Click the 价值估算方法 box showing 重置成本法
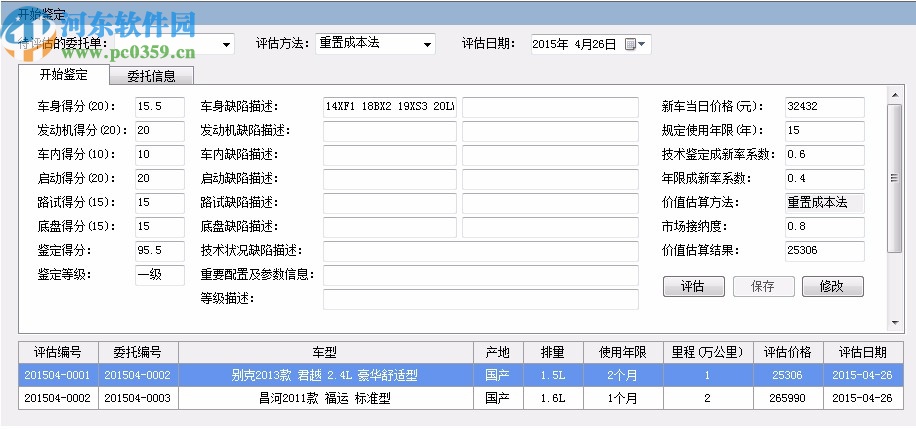 [x=824, y=203]
